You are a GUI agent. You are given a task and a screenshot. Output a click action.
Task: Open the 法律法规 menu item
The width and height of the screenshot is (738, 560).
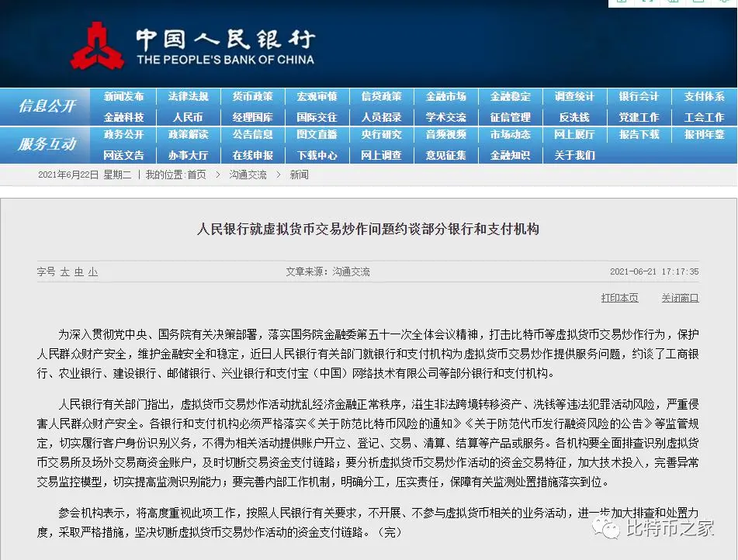coord(188,96)
